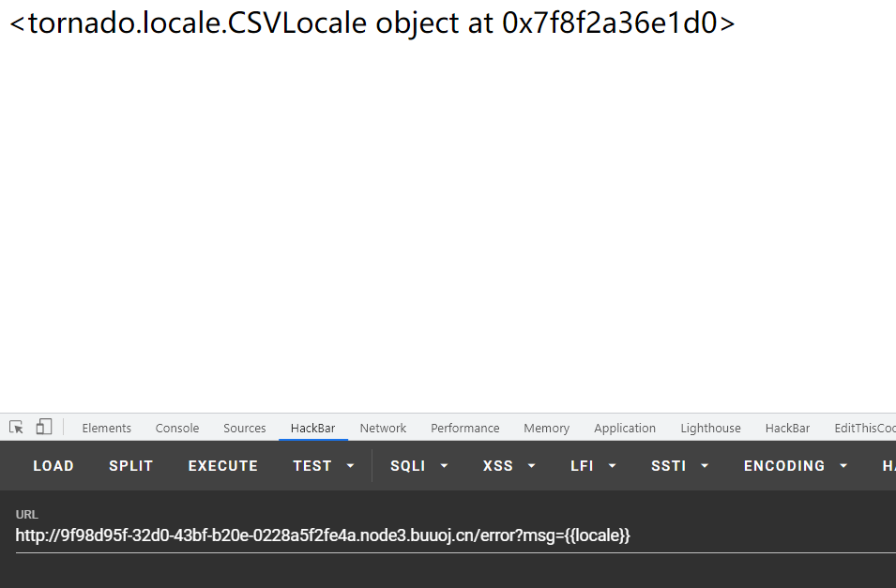The width and height of the screenshot is (896, 588).
Task: Open the LFI dropdown arrow
Action: pos(612,465)
